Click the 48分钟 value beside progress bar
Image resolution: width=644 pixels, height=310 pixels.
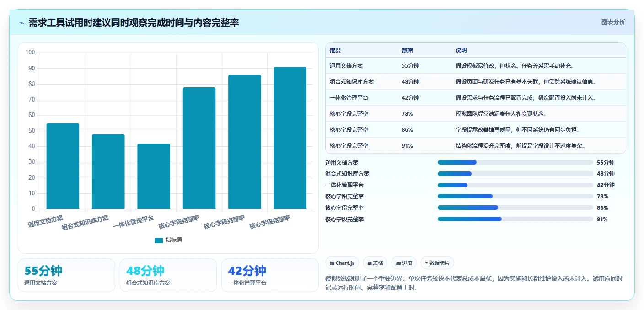(x=606, y=174)
